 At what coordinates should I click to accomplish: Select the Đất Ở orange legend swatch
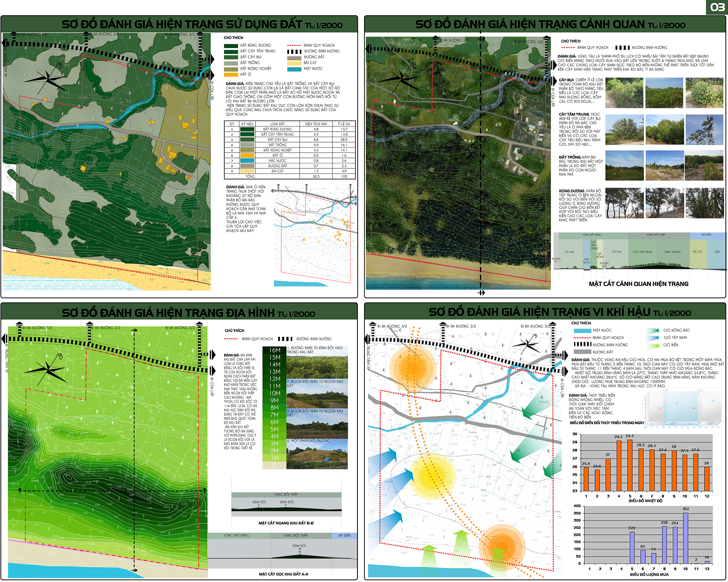231,75
